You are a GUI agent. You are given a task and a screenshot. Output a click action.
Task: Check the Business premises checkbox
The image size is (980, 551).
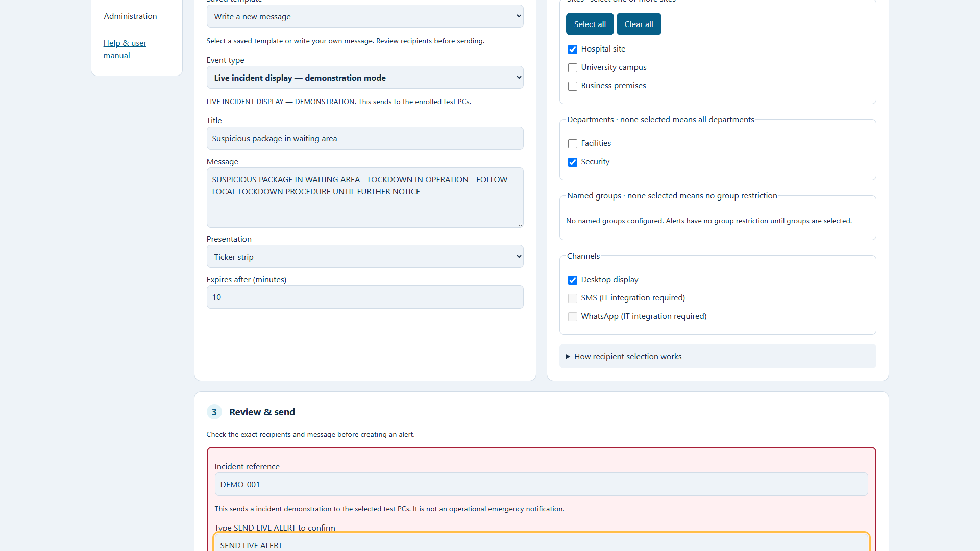coord(573,86)
